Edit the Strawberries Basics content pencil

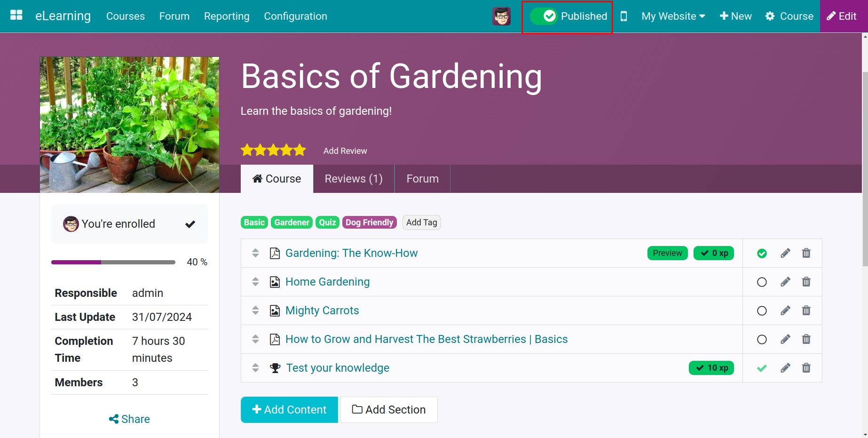click(x=785, y=339)
